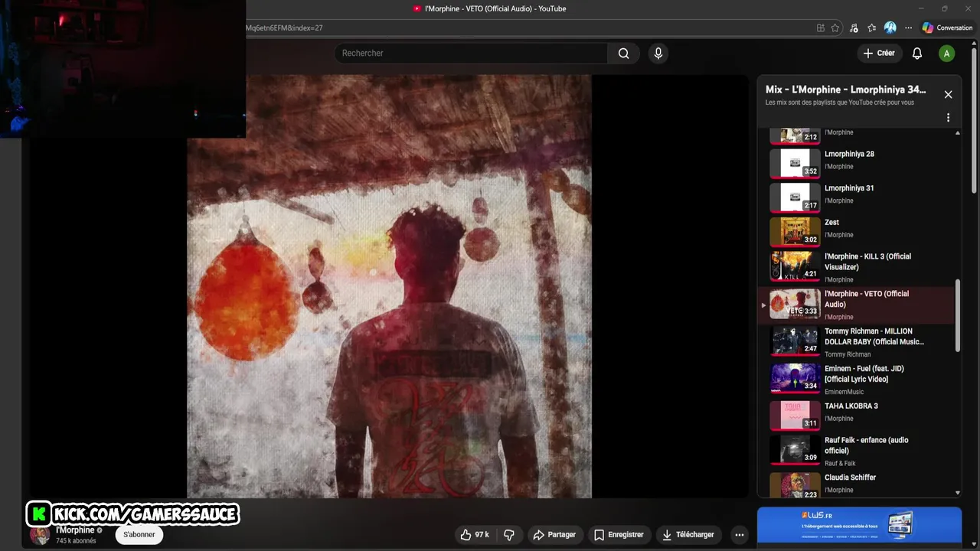
Task: Select the currently playing VETO thumbnail
Action: [795, 304]
